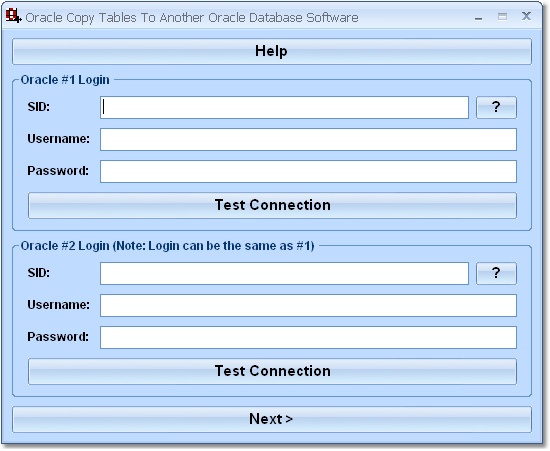
Task: Click the Username label under Oracle #2 Login
Action: pos(59,304)
